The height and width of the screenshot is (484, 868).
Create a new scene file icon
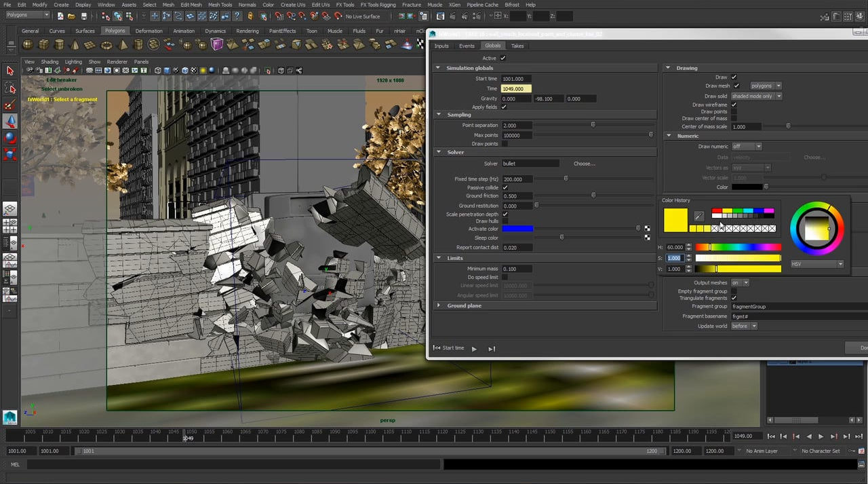point(60,16)
